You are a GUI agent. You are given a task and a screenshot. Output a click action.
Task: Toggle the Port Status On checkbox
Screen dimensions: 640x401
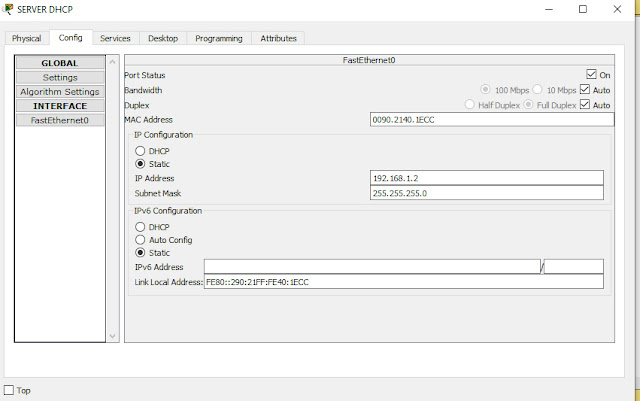click(x=591, y=74)
